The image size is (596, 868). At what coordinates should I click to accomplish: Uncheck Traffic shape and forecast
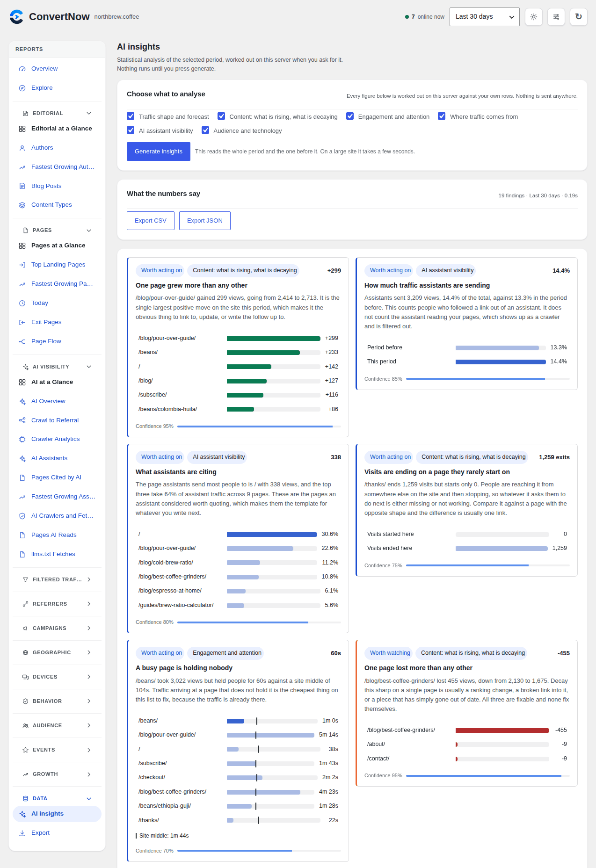[x=131, y=116]
